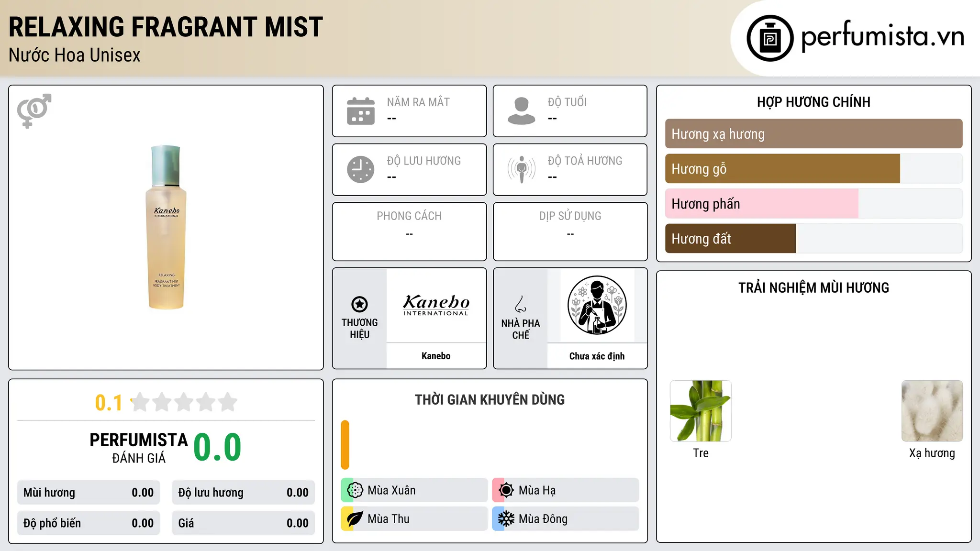Click the DỊP SỬ DỤNG card label

(570, 216)
